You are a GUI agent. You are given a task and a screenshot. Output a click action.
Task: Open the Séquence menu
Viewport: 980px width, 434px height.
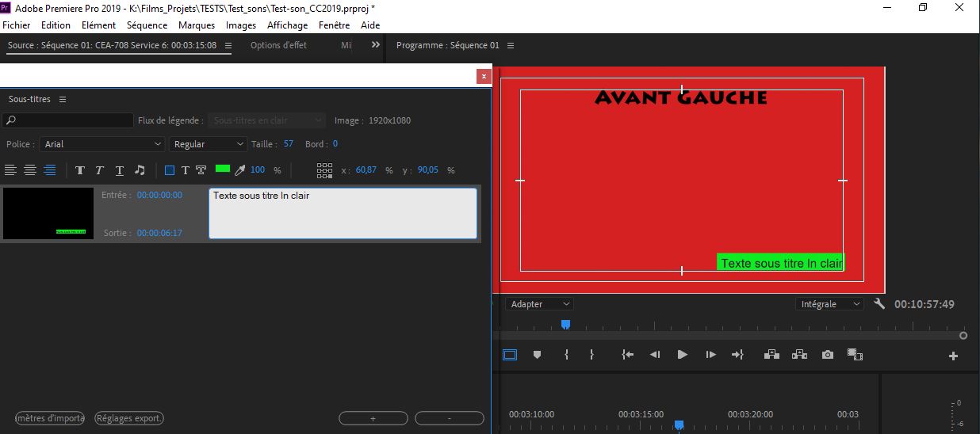coord(147,25)
